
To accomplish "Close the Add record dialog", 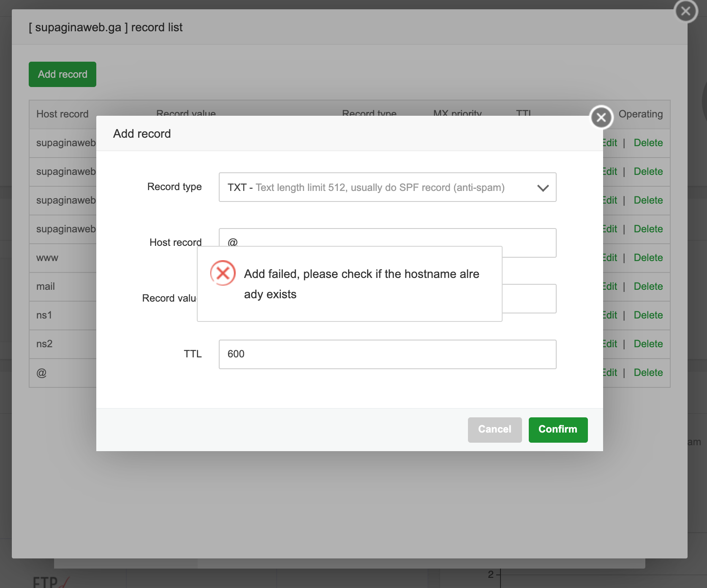I will pyautogui.click(x=601, y=117).
